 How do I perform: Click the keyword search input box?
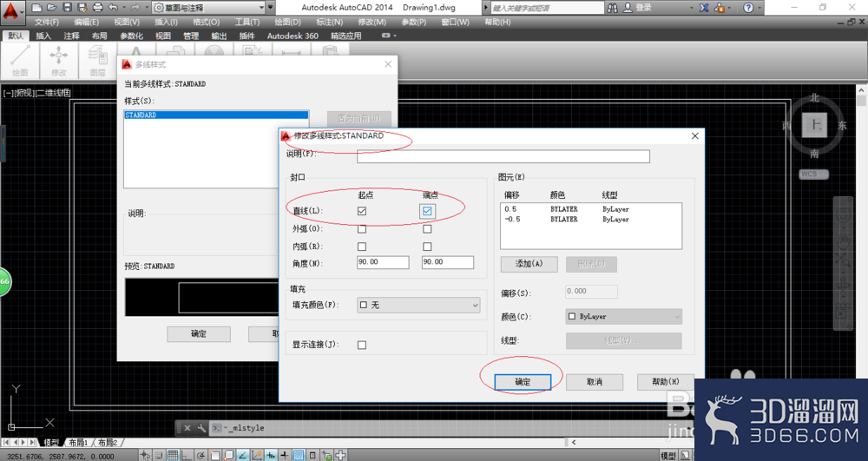tap(547, 8)
